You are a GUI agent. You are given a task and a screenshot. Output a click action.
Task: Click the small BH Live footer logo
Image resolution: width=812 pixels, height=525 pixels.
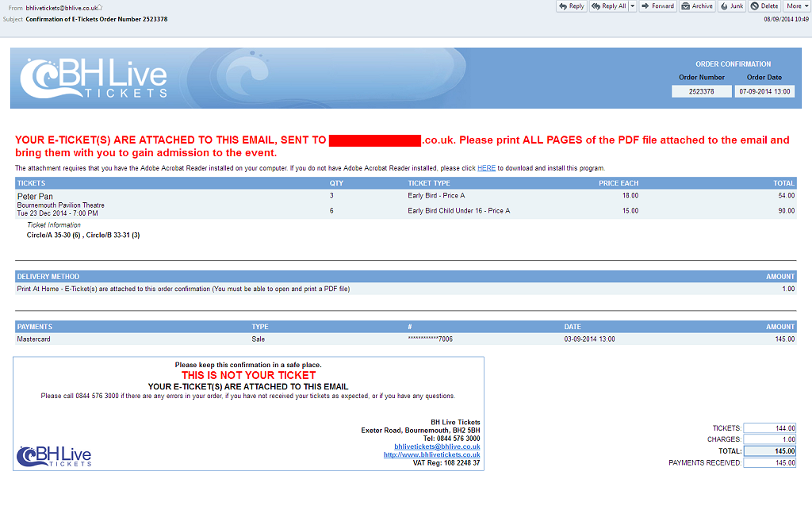(x=54, y=456)
